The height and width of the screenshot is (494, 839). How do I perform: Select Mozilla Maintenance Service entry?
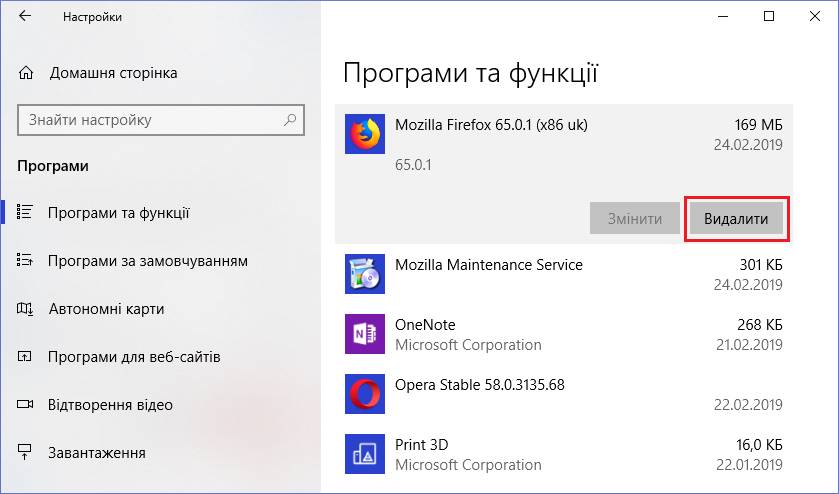pyautogui.click(x=489, y=264)
